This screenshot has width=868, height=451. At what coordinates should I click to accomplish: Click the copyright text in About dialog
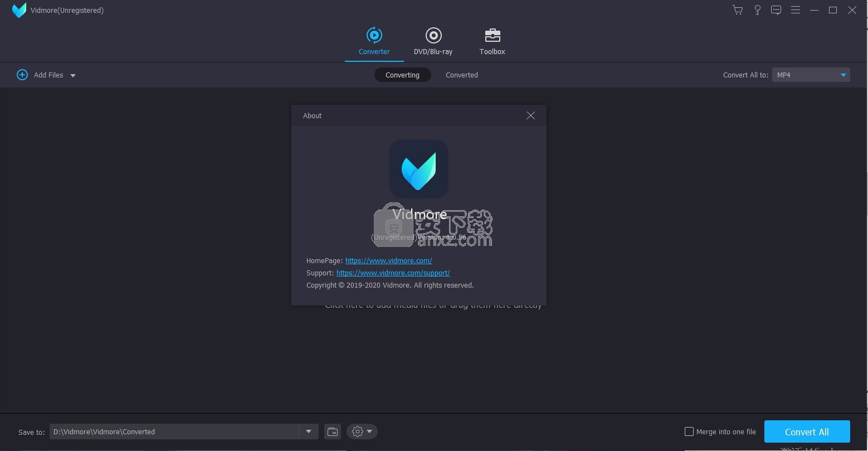pos(390,285)
